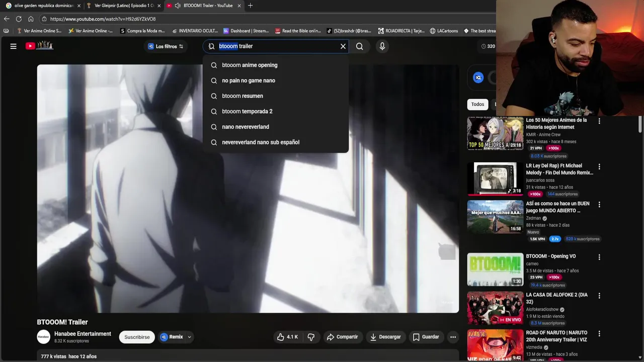Open BTOOOM! - Opening VO title link
This screenshot has height=362, width=644.
pos(551,256)
